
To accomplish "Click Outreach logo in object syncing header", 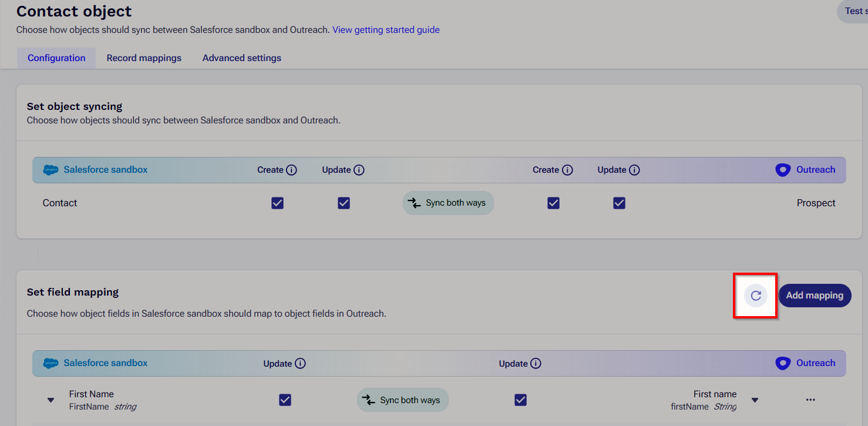I will pyautogui.click(x=783, y=170).
